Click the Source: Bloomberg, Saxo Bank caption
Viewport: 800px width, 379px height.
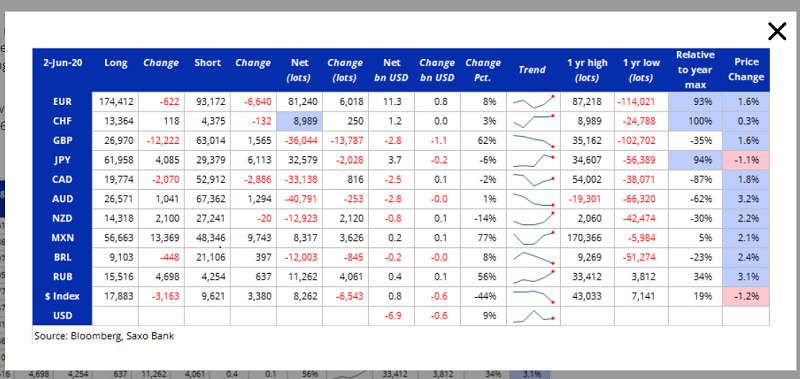[x=104, y=336]
